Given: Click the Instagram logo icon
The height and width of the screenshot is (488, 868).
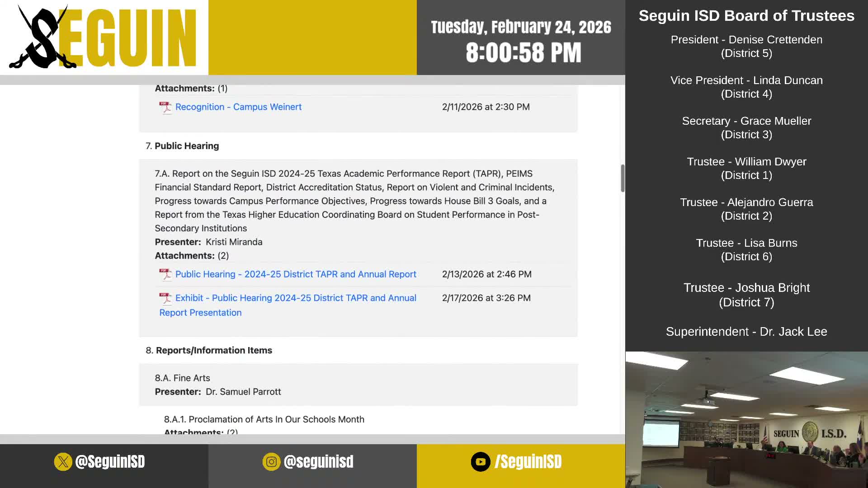Looking at the screenshot, I should click(x=271, y=462).
